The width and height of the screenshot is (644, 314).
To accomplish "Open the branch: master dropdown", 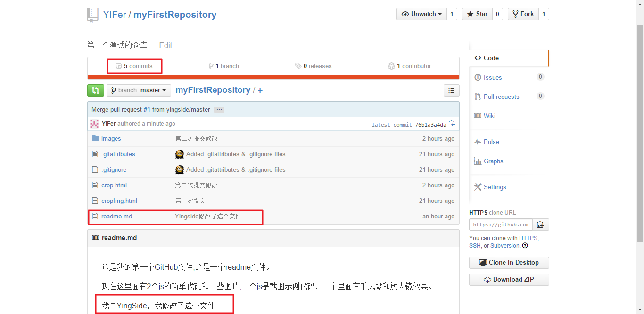I will (x=139, y=90).
